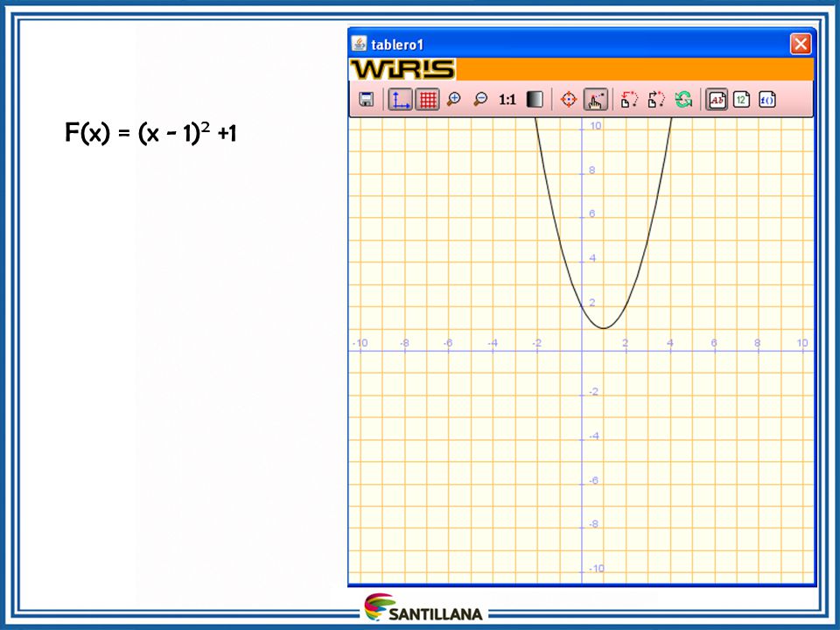Image resolution: width=840 pixels, height=630 pixels.
Task: Click the F(x) = (x - 1)² +1 formula
Action: (150, 132)
